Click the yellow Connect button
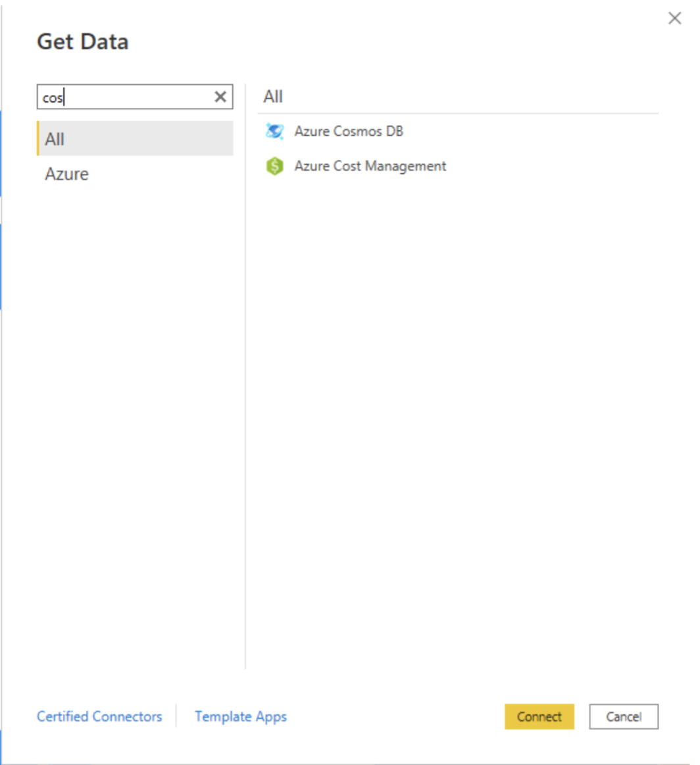The image size is (700, 765). [539, 716]
